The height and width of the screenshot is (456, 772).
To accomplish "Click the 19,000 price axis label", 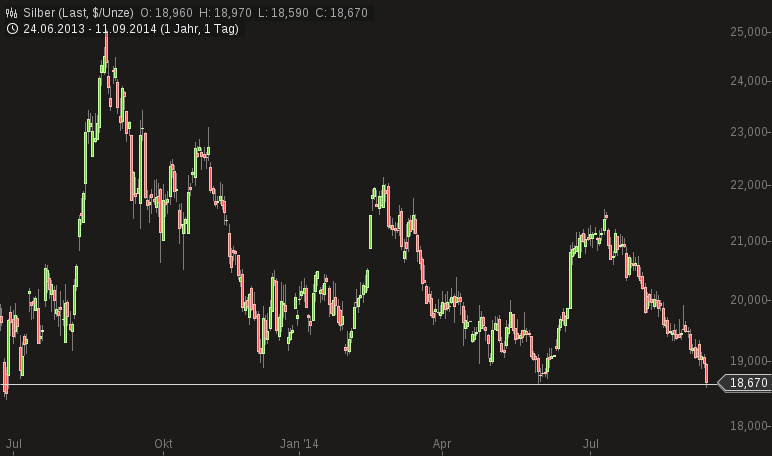I will pyautogui.click(x=749, y=361).
